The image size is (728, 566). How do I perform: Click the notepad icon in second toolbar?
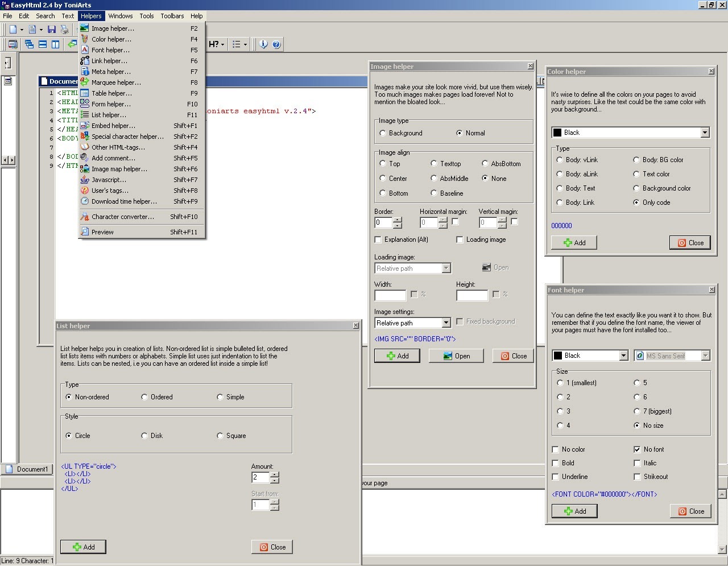pos(13,44)
